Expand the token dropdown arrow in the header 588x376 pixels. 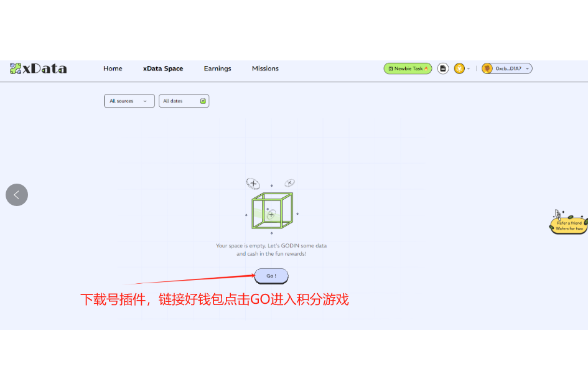coord(469,68)
